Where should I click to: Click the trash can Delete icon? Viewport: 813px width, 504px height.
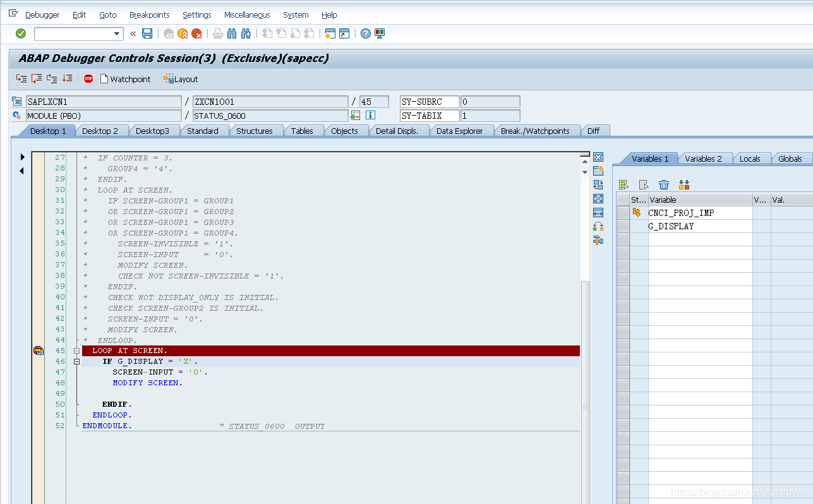coord(664,184)
